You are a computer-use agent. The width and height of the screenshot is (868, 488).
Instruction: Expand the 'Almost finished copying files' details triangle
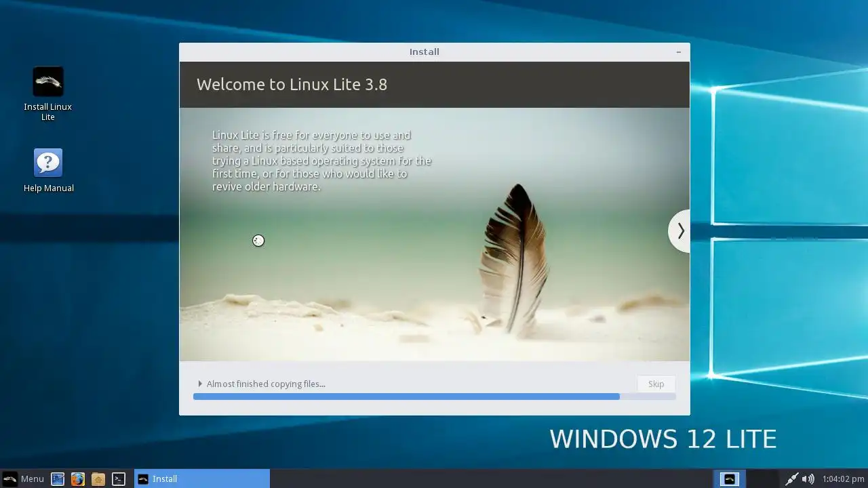pos(200,384)
